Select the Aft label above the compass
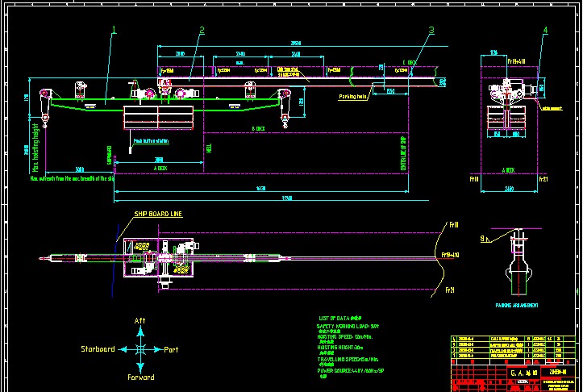This screenshot has width=583, height=392. (141, 322)
